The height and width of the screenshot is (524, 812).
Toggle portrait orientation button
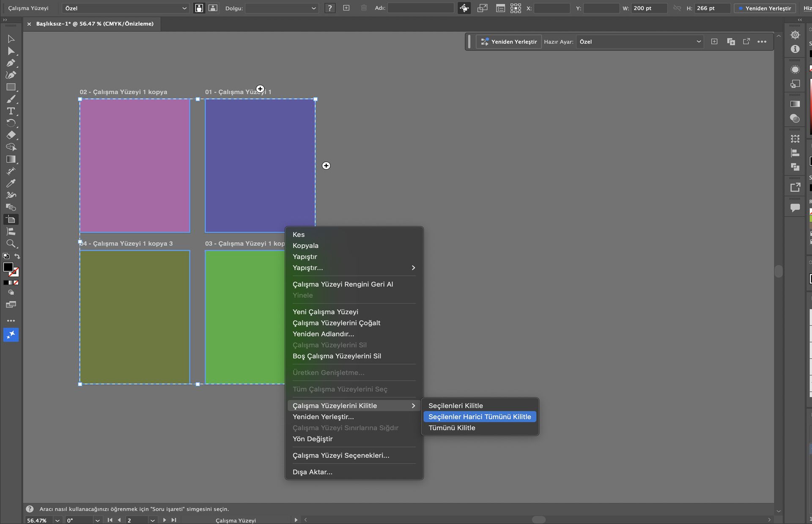tap(199, 8)
